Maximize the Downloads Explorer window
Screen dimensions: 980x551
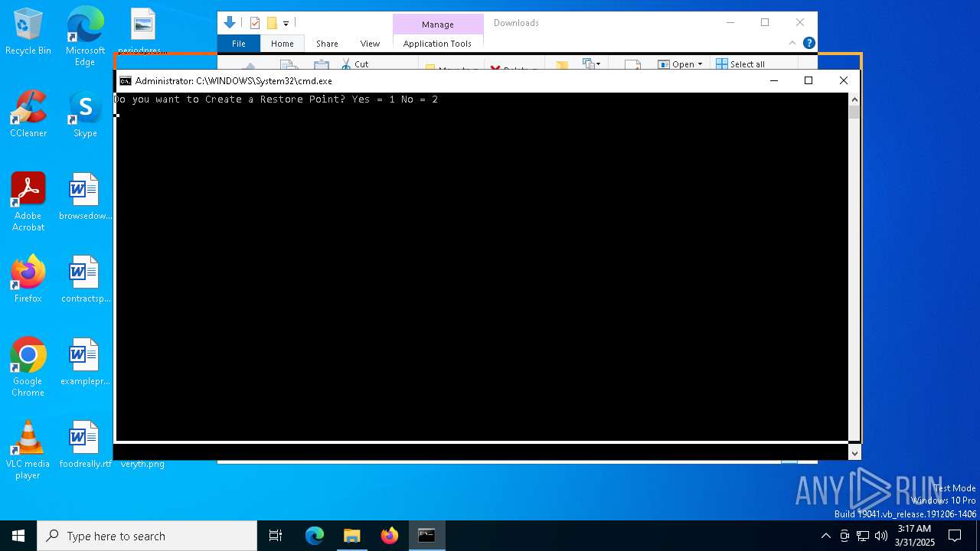(765, 23)
